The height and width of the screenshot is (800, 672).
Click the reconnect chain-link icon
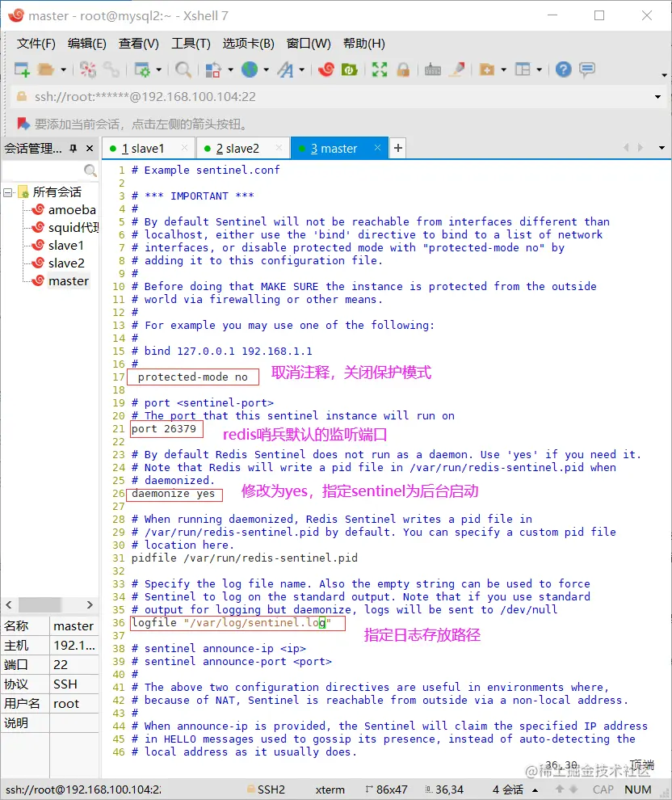[x=111, y=69]
